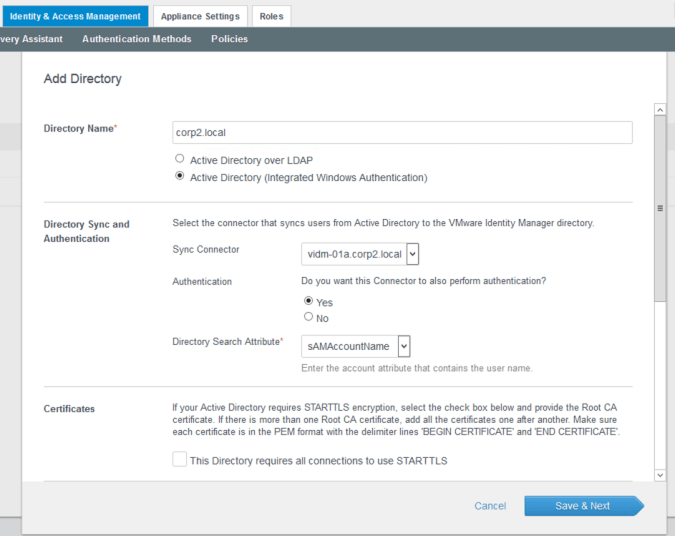This screenshot has height=536, width=675.
Task: Open the partially hidden Assistant navigation item
Action: [x=30, y=39]
